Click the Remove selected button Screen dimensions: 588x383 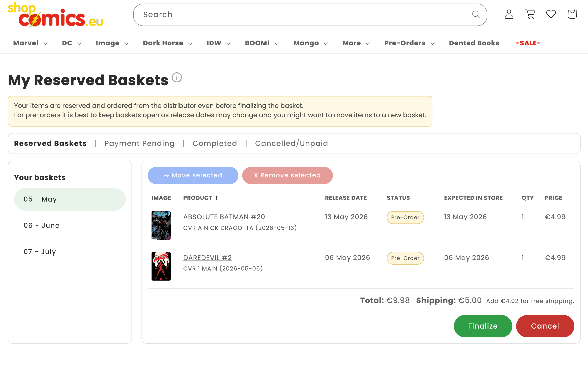(x=287, y=175)
